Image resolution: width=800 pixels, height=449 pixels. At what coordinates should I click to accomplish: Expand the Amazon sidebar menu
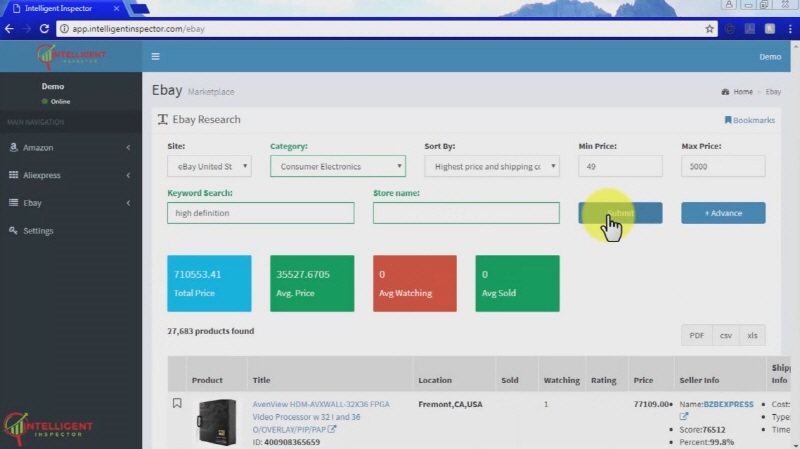click(71, 147)
